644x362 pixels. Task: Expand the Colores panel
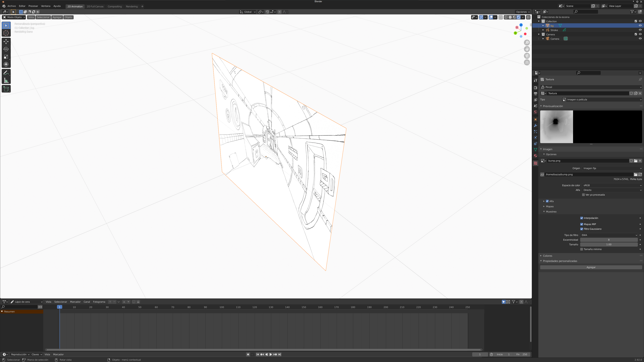[x=547, y=256]
